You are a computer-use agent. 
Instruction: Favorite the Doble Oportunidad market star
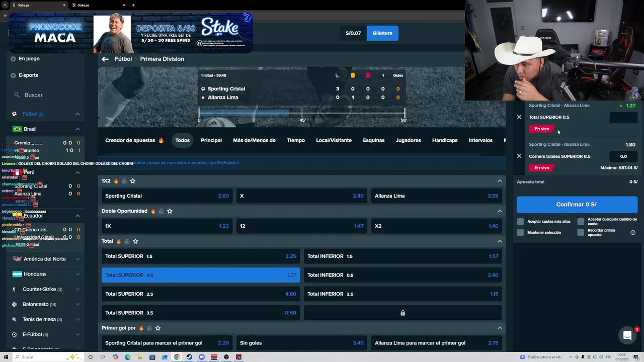(170, 211)
